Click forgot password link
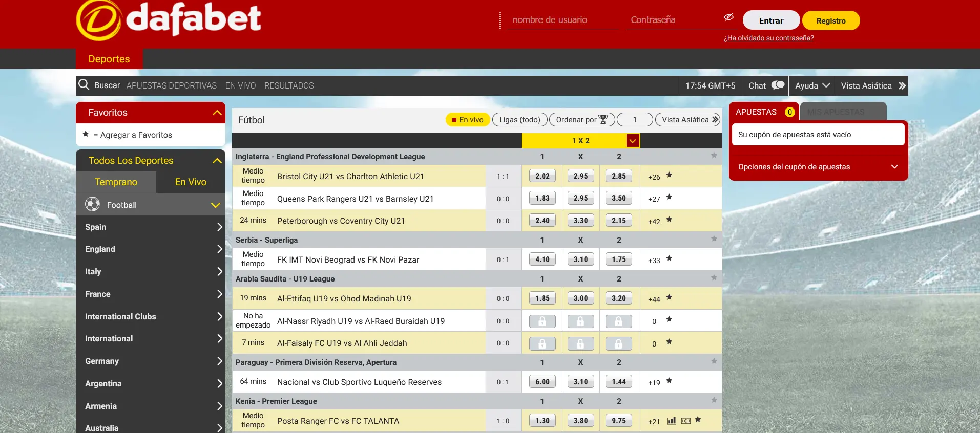The width and height of the screenshot is (980, 433). [x=768, y=38]
